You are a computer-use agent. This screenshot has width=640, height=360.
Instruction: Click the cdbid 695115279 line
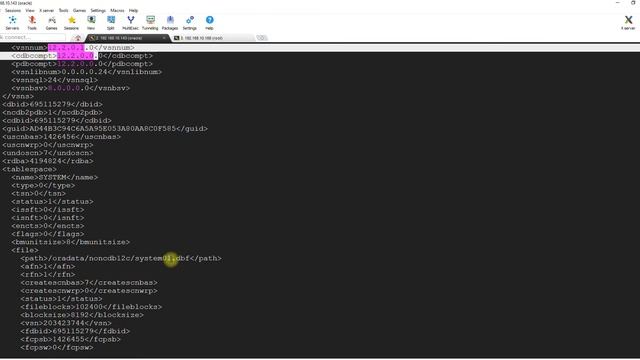coord(57,121)
